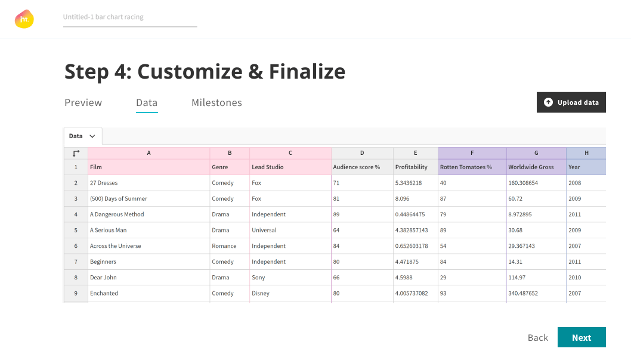Click the audience score value 89
The image size is (631, 364).
click(x=362, y=214)
